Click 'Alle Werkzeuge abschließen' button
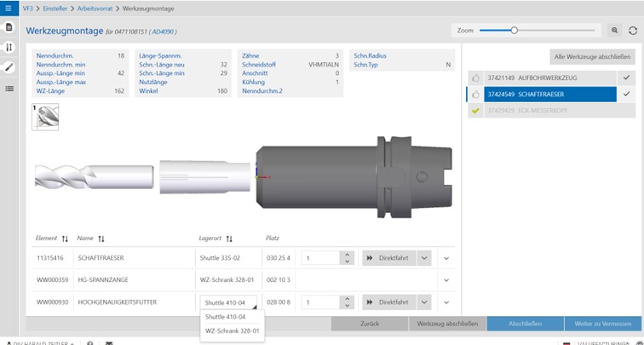 coord(592,56)
